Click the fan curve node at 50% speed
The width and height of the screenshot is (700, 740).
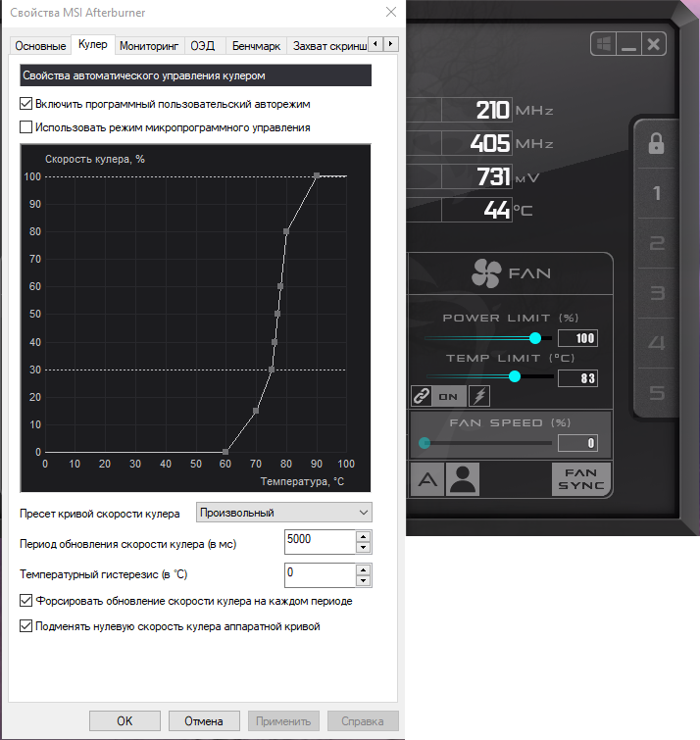tap(277, 314)
